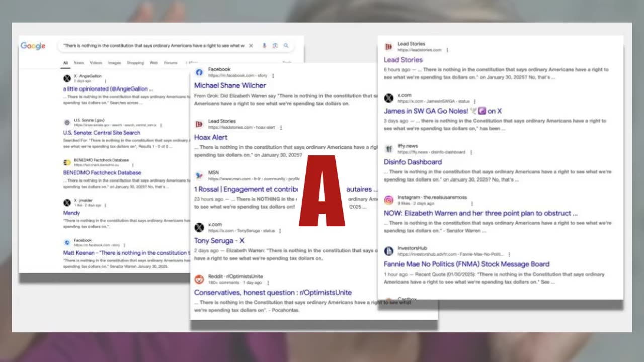Click the InvestorsHub favicon

(389, 251)
